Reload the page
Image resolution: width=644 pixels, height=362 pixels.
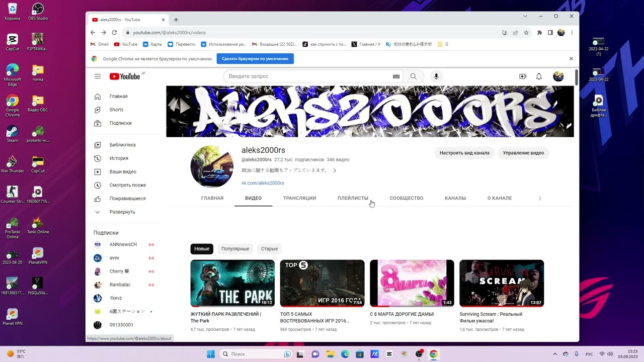114,33
